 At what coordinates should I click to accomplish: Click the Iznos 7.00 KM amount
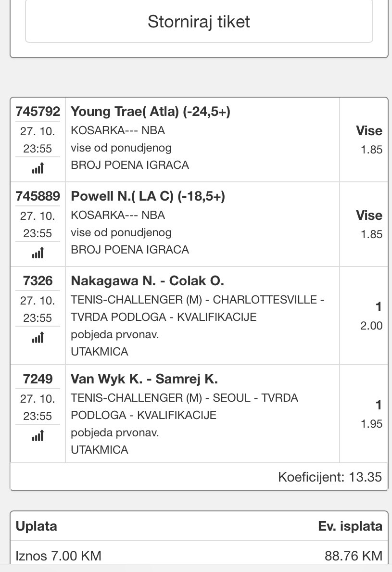coord(58,556)
